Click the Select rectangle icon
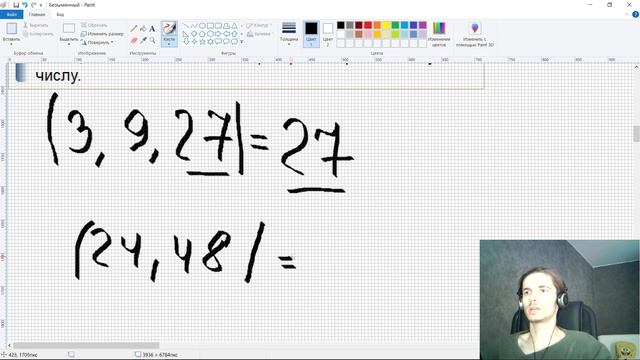Screen dimensions: 640x360 (x=69, y=28)
